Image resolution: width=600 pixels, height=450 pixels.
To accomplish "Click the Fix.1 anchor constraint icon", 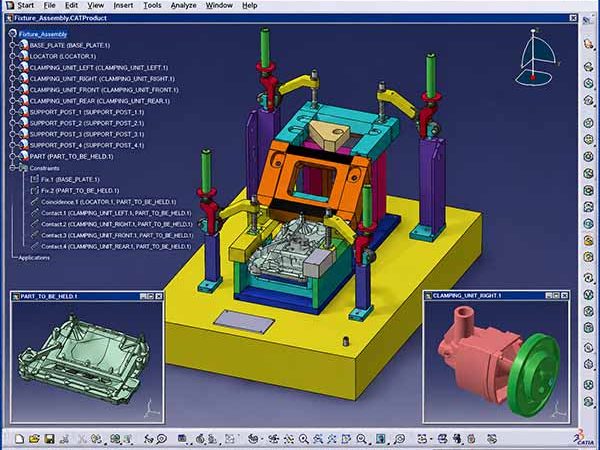I will pos(34,179).
